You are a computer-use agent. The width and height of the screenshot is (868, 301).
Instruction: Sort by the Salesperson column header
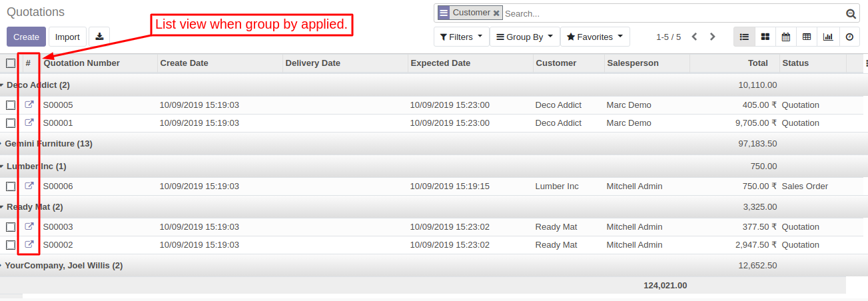tap(632, 63)
